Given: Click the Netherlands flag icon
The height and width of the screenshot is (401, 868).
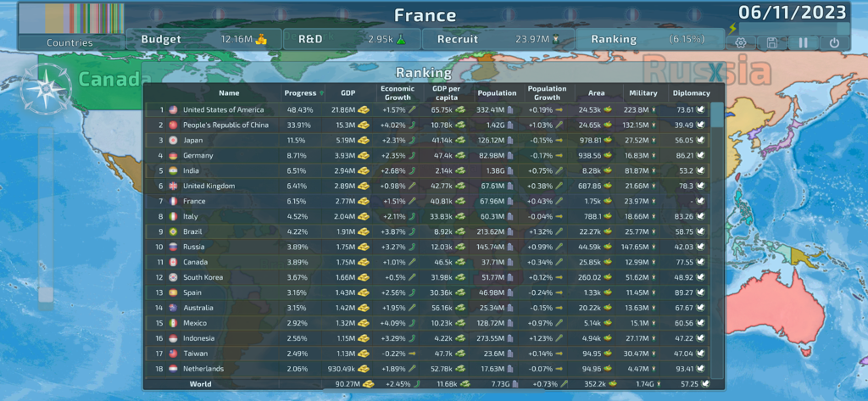Looking at the screenshot, I should coord(173,369).
